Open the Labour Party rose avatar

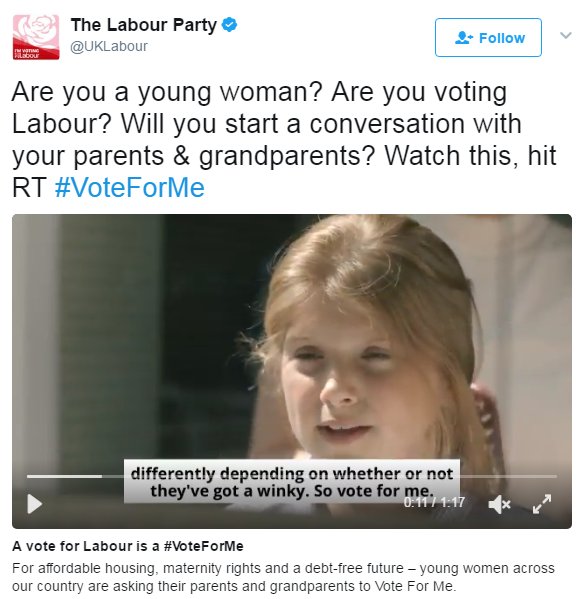point(36,37)
